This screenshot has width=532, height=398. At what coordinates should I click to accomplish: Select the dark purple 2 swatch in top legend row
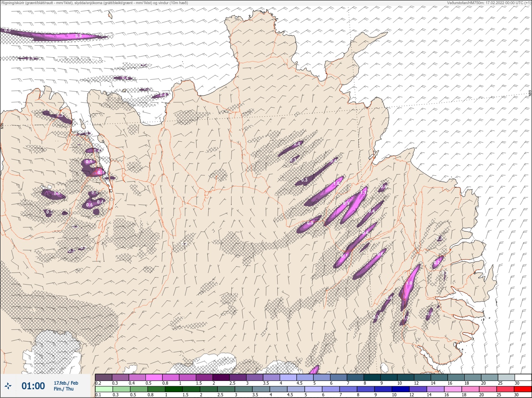(x=221, y=377)
